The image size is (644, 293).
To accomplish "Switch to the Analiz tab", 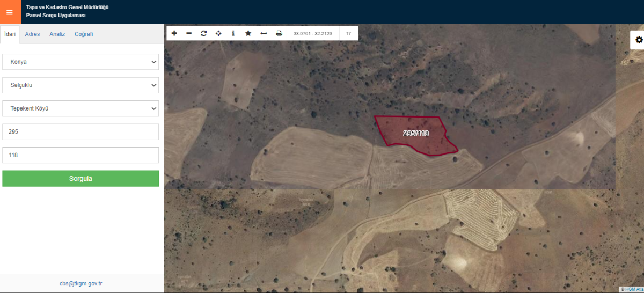I will tap(57, 34).
